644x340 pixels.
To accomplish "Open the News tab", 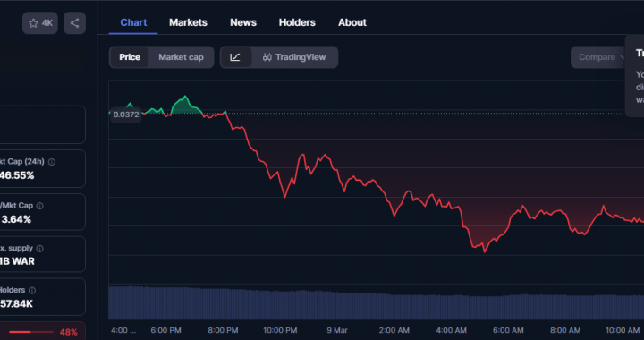I will 243,22.
